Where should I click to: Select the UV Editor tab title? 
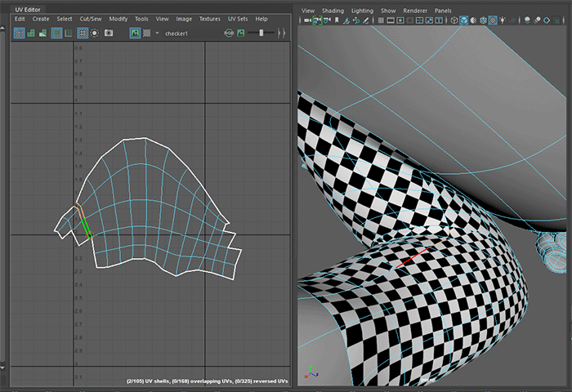29,9
